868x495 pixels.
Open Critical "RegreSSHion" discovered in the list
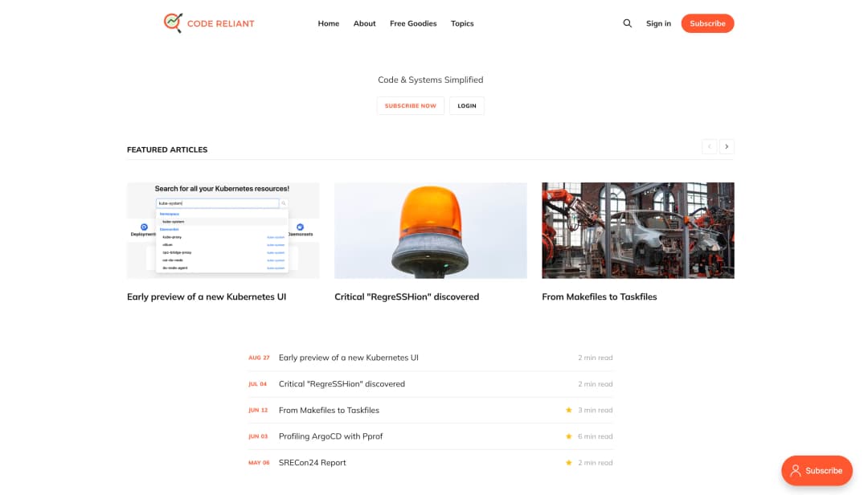[342, 384]
